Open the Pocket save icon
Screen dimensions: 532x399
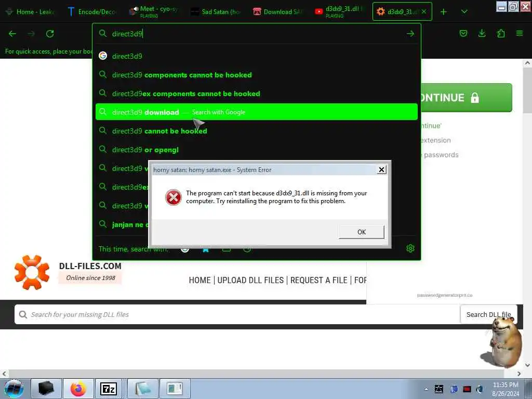463,33
